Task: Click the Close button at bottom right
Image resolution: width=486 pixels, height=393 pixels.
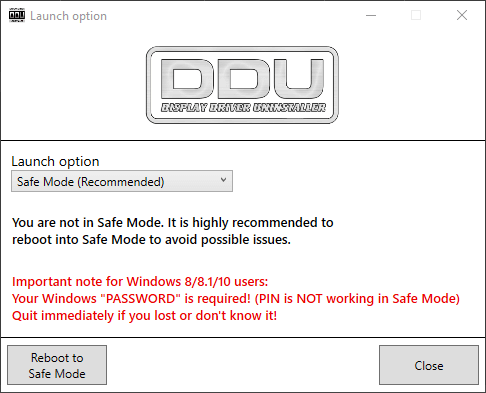Action: click(429, 365)
